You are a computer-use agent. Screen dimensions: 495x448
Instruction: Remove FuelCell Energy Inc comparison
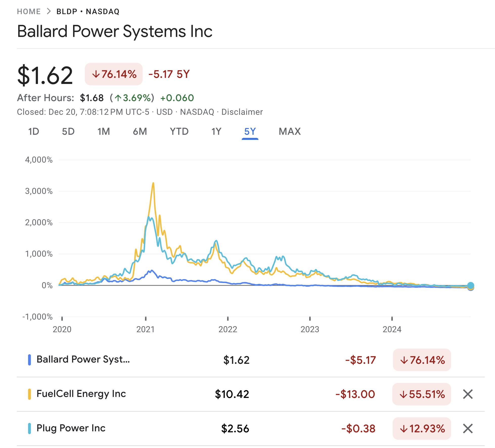468,394
